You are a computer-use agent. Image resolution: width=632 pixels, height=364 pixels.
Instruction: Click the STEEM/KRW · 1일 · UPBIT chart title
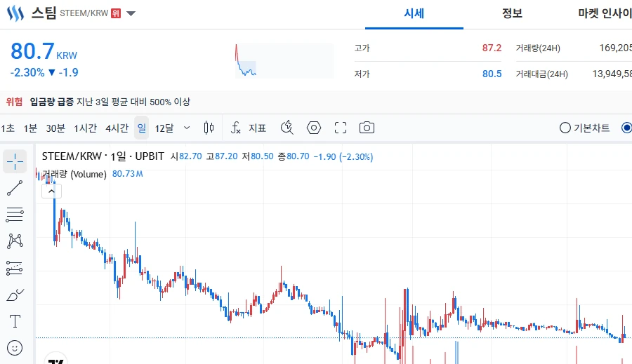tap(103, 156)
